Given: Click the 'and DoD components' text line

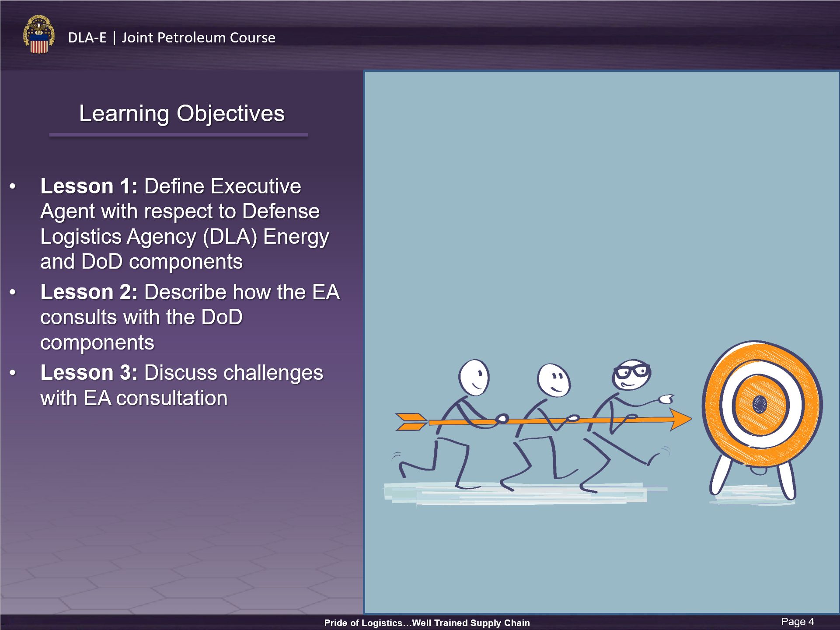Looking at the screenshot, I should click(x=141, y=262).
